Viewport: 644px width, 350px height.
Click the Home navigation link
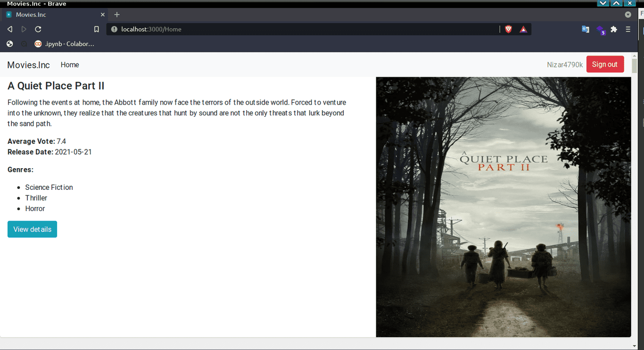[x=70, y=65]
